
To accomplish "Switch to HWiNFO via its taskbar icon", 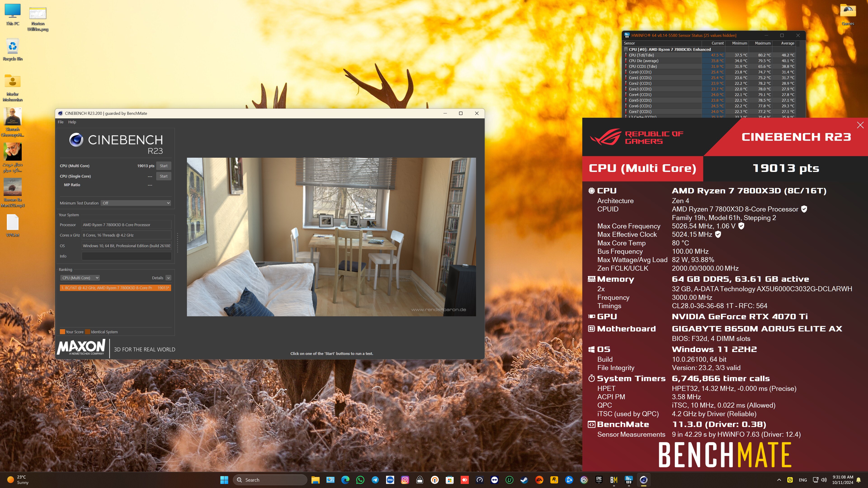I will coord(629,480).
